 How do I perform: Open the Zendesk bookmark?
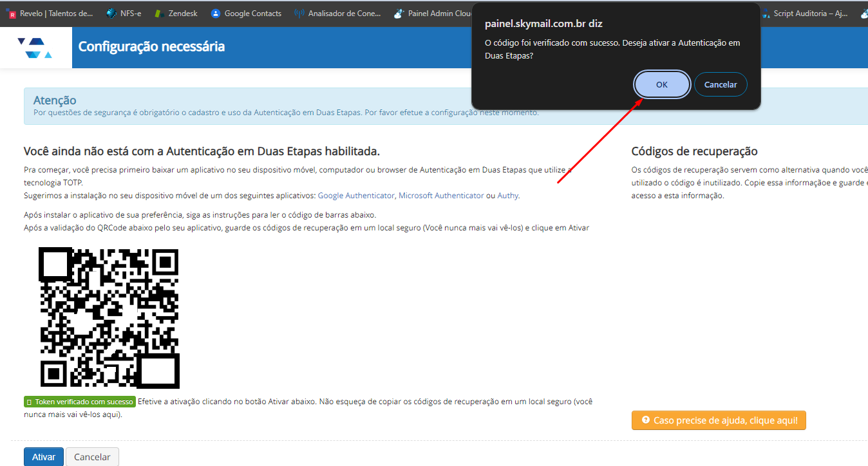pos(176,13)
